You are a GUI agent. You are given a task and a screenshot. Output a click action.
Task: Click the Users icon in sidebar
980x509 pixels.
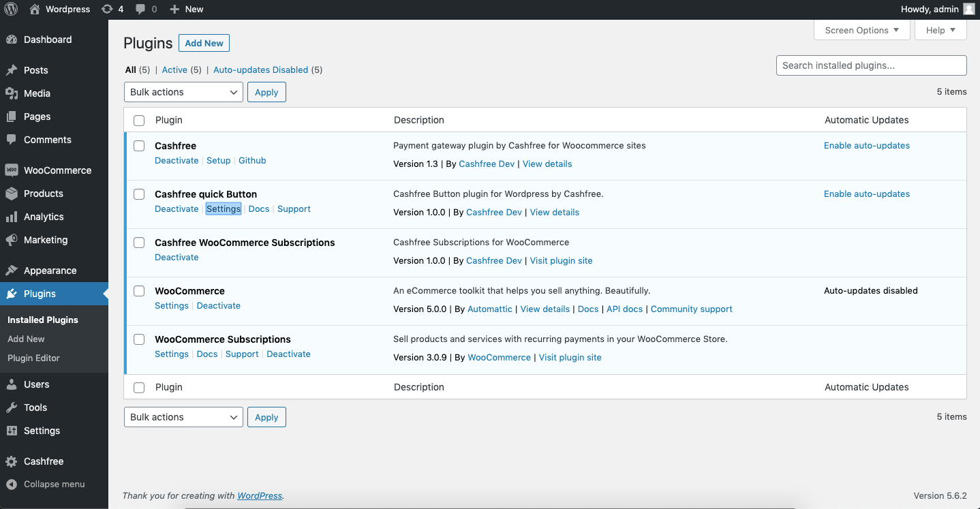pyautogui.click(x=12, y=384)
